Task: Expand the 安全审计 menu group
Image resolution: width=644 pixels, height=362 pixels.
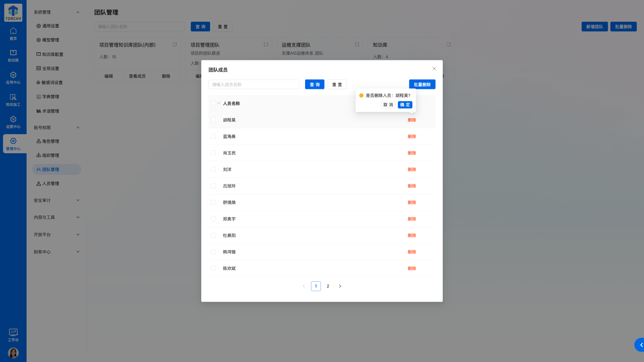Action: [56, 200]
